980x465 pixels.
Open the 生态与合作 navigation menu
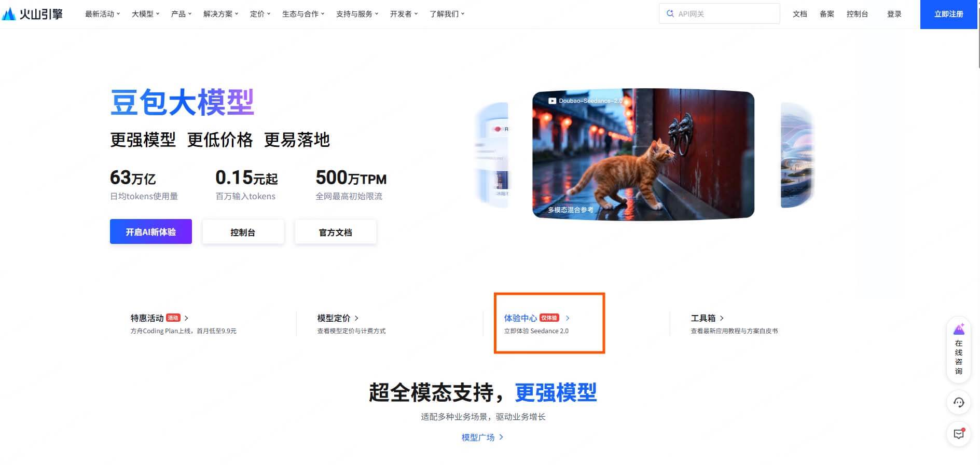pos(303,14)
